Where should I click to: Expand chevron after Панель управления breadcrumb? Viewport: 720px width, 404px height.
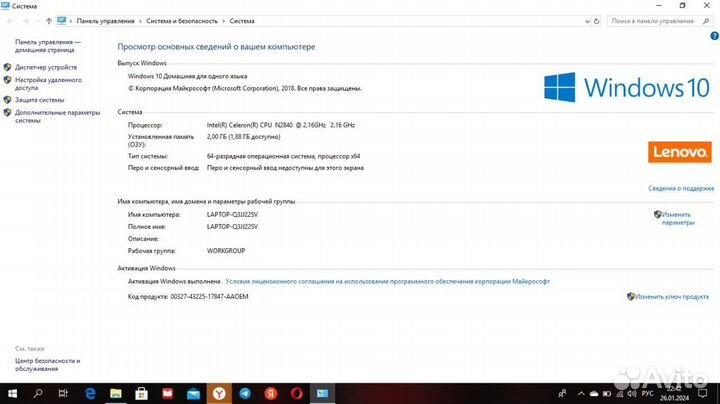coord(141,21)
